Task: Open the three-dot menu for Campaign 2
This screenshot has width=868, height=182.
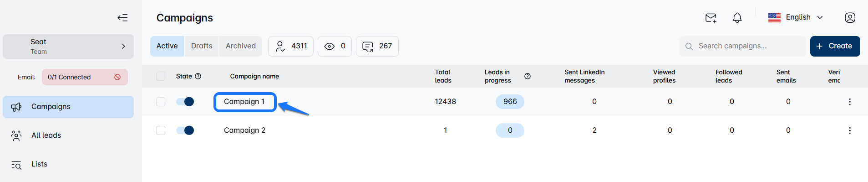Action: [849, 130]
